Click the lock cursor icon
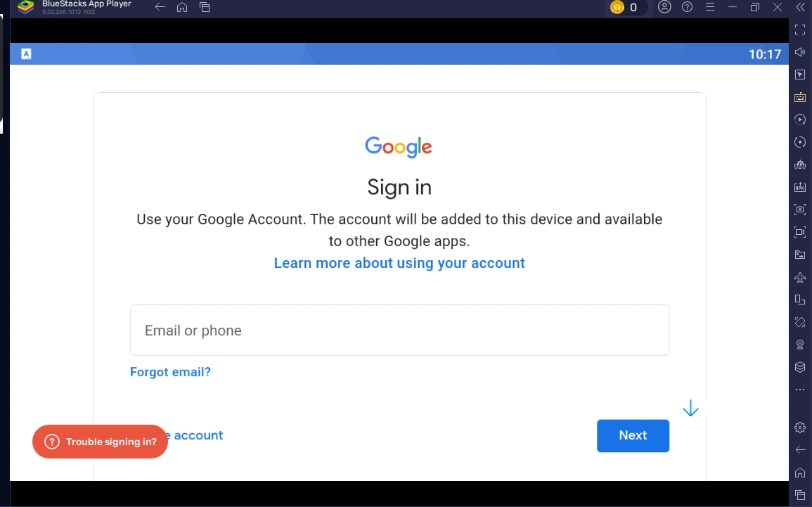Viewport: 812px width, 507px height. pos(800,75)
